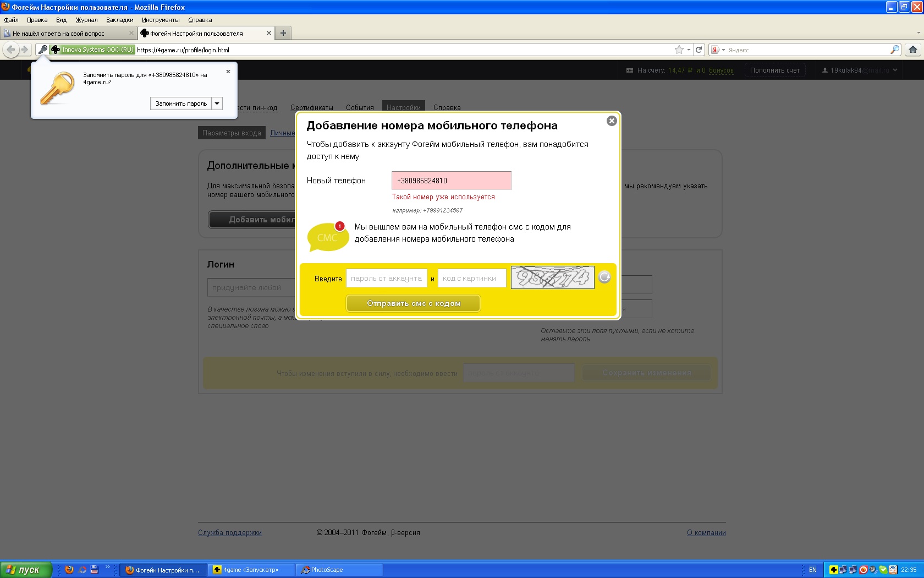This screenshot has height=578, width=924.
Task: Bookmark this page with the star
Action: pyautogui.click(x=679, y=50)
